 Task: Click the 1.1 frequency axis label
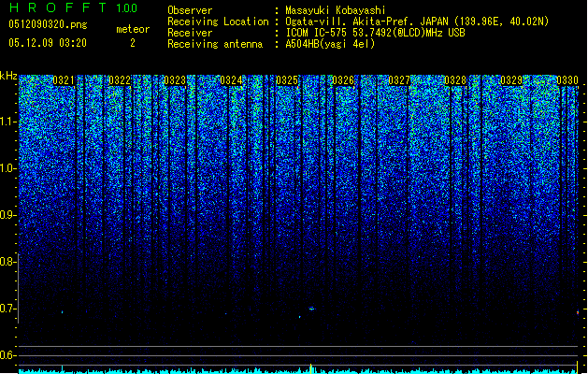pyautogui.click(x=8, y=122)
